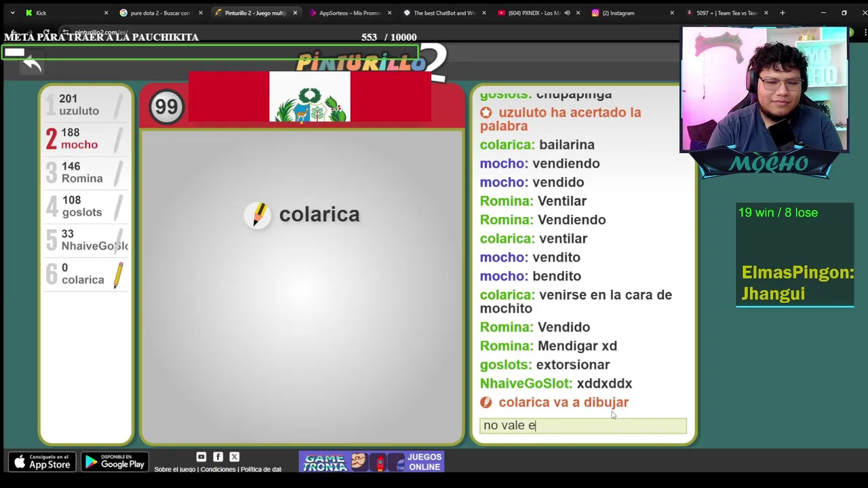Click the Google Play download badge
This screenshot has height=488, width=868.
point(115,462)
